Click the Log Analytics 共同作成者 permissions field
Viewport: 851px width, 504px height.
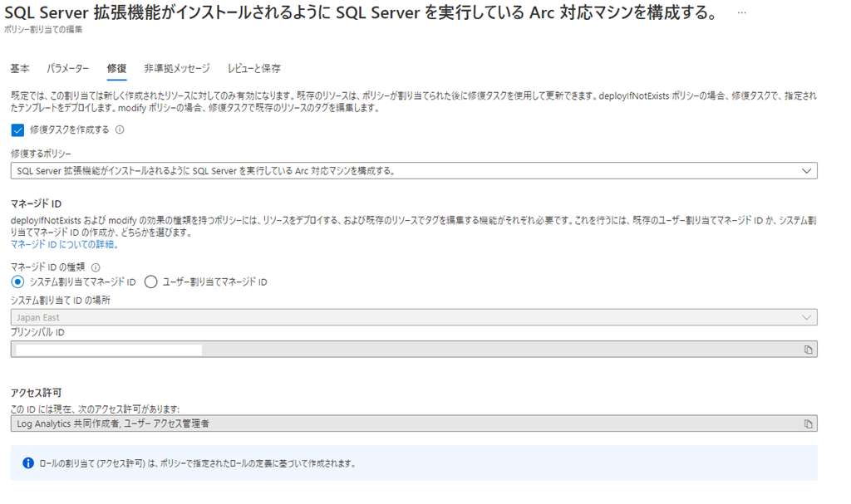coord(414,423)
